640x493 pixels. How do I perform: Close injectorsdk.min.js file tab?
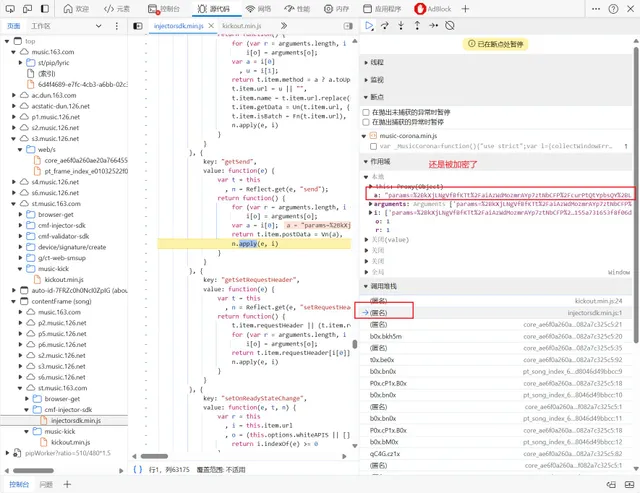(x=211, y=26)
